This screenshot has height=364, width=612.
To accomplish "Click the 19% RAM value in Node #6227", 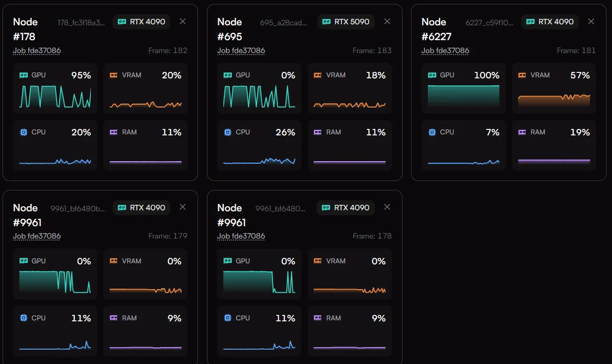I will pyautogui.click(x=580, y=132).
